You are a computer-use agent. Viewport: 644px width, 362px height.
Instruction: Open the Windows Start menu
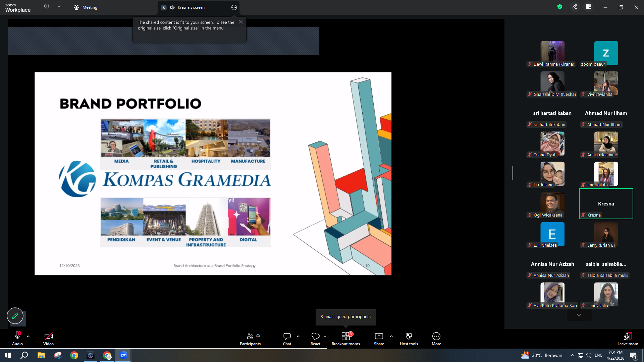tap(8, 355)
